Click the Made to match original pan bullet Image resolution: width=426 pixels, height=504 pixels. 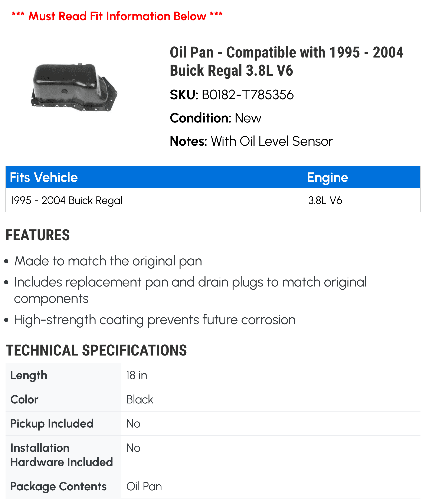(108, 261)
